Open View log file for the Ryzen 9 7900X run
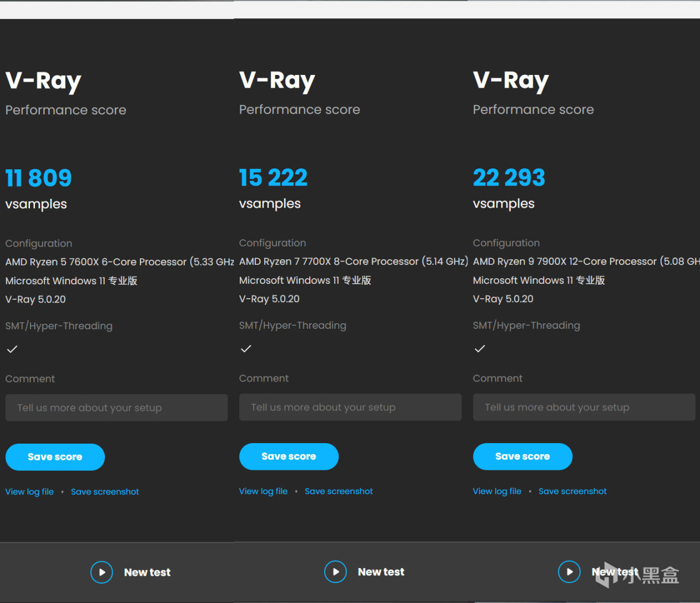 pyautogui.click(x=497, y=491)
